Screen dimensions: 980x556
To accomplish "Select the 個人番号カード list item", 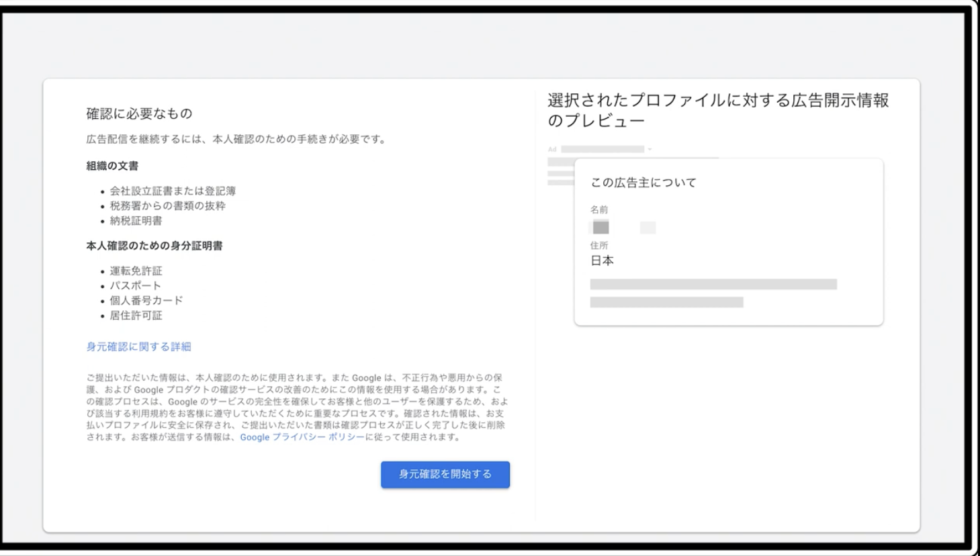I will [146, 301].
